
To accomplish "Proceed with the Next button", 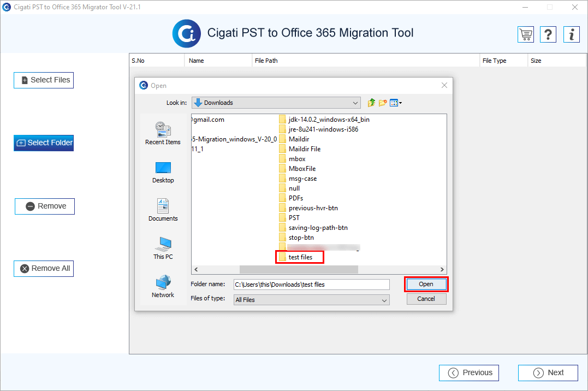I will (548, 372).
